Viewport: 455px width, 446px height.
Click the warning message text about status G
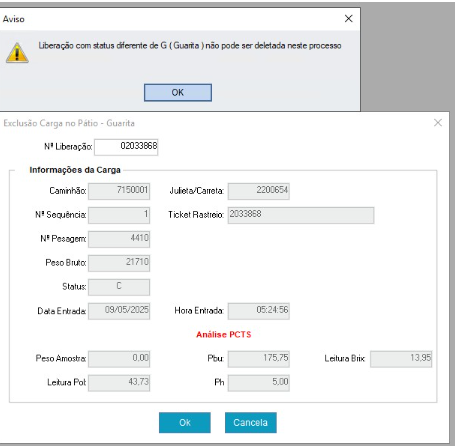[190, 46]
